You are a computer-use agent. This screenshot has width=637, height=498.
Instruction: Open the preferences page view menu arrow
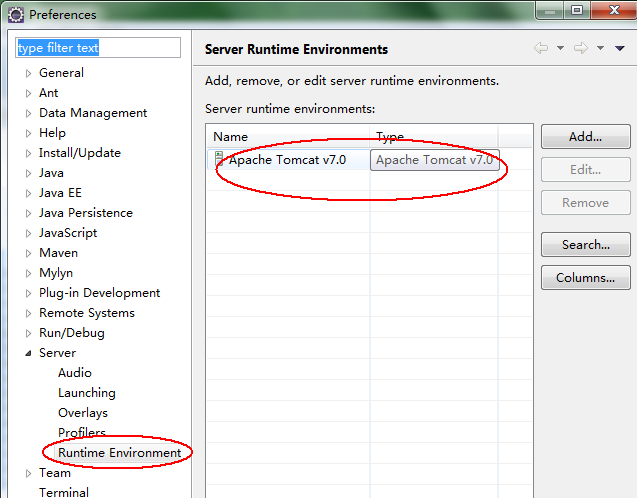(620, 48)
